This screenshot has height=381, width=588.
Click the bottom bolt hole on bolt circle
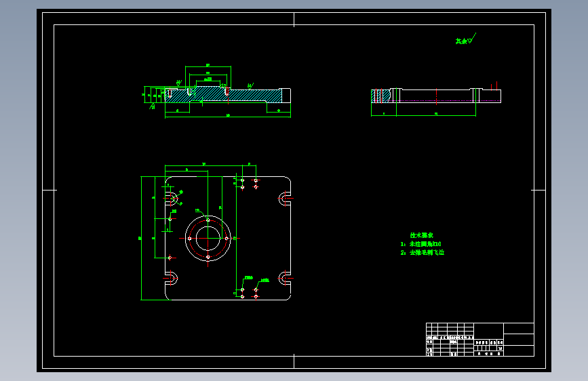208,257
